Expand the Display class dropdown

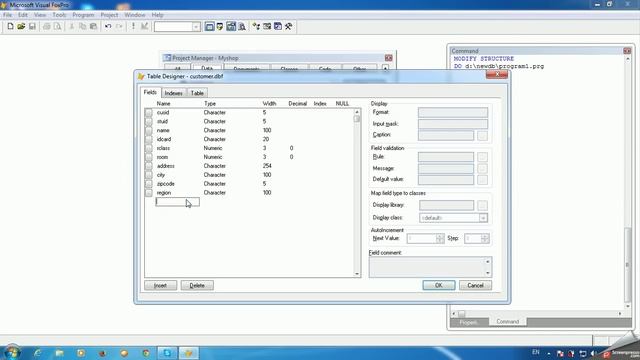pos(483,218)
